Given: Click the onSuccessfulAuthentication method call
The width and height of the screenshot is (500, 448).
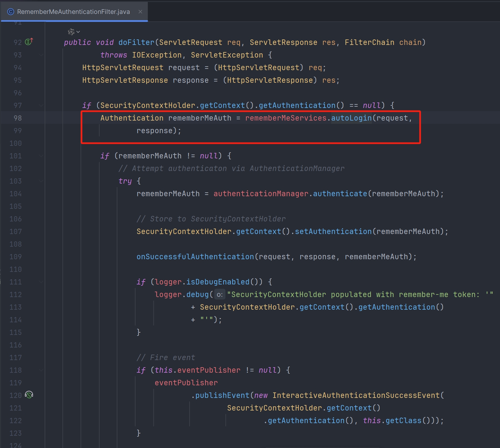Looking at the screenshot, I should pos(195,257).
